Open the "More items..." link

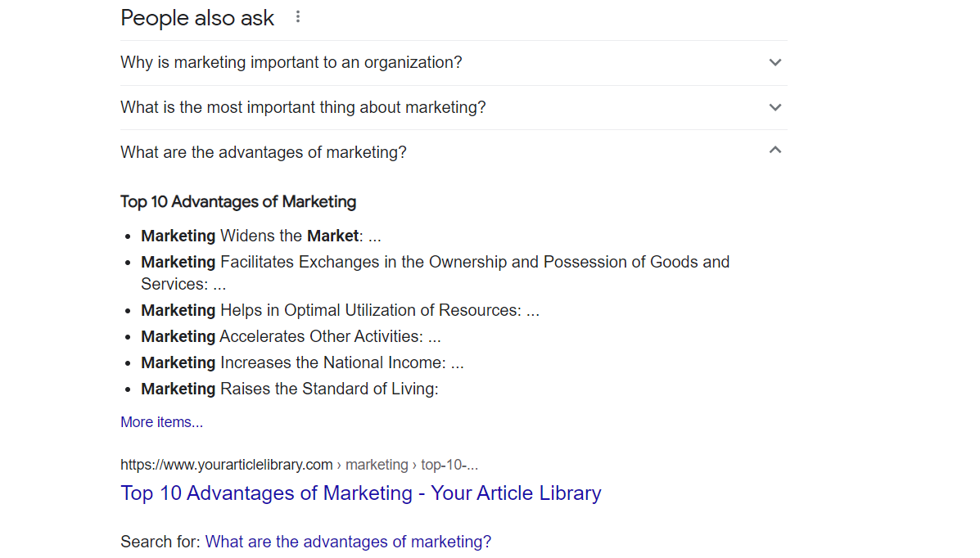[x=161, y=422]
